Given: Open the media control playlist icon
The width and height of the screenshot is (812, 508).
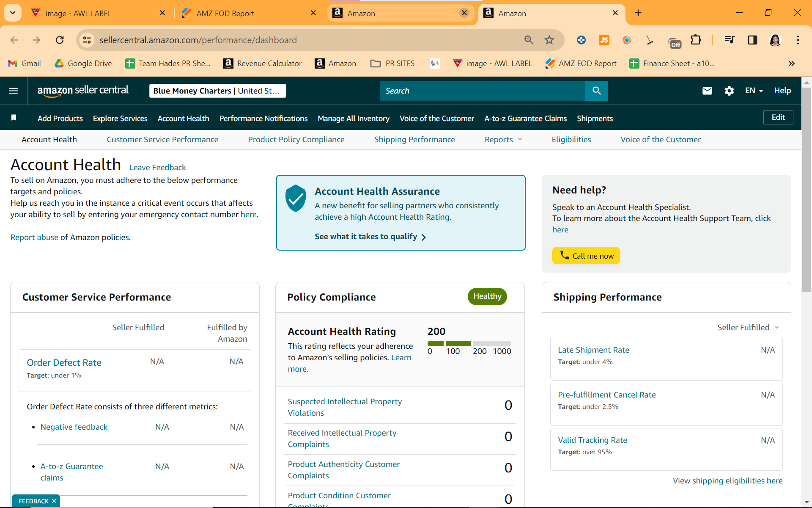Looking at the screenshot, I should click(x=730, y=40).
